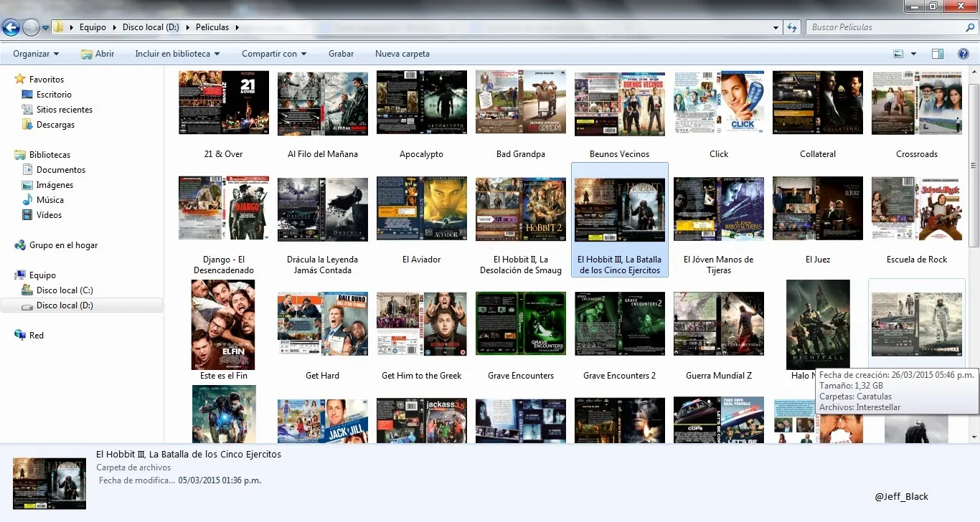The width and height of the screenshot is (980, 522).
Task: Expand the address bar history dropdown
Action: tap(776, 27)
